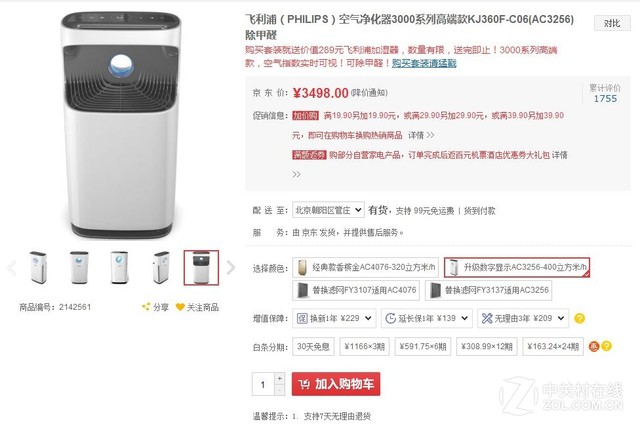640x426 pixels.
Task: Show previous thumbnails with left arrow
Action: pos(11,268)
